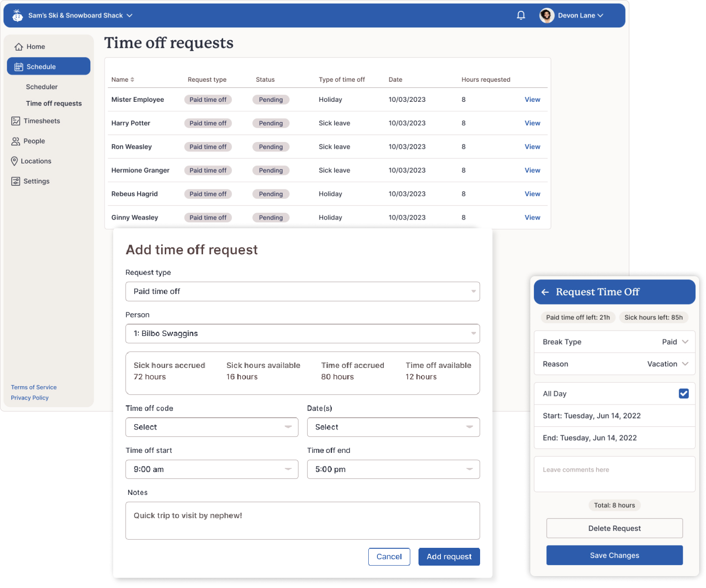
Task: Click the notification bell icon
Action: coord(521,15)
